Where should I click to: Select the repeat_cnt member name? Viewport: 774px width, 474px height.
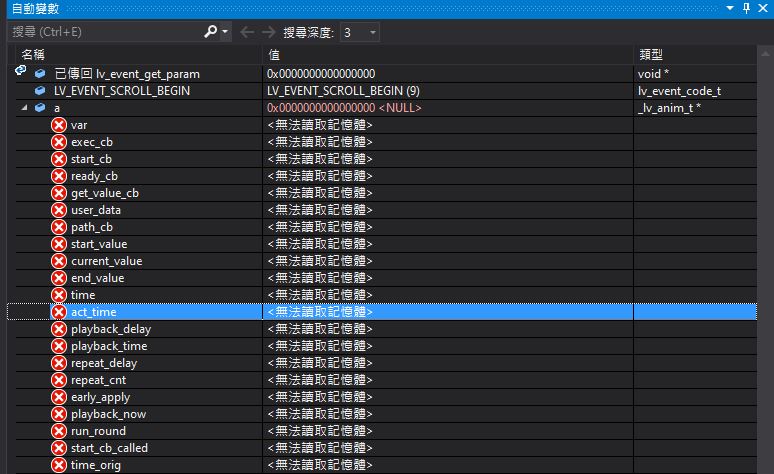[x=98, y=380]
